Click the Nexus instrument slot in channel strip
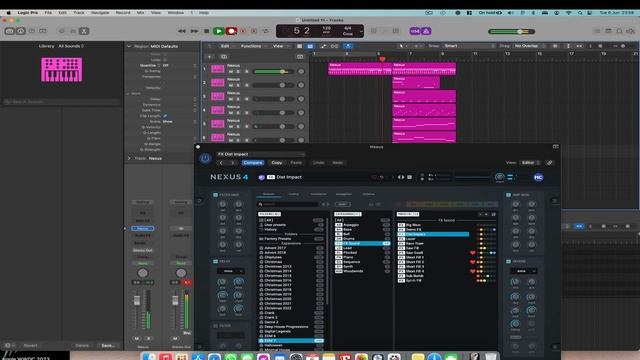This screenshot has width=640, height=360. [143, 228]
